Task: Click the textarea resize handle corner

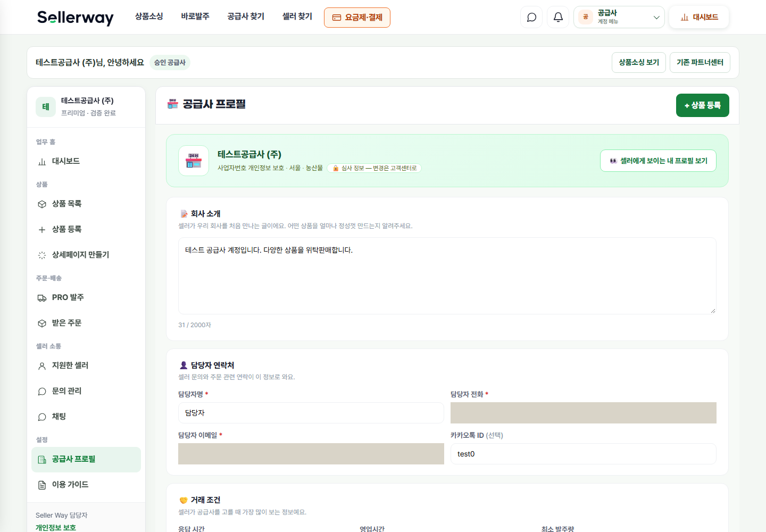Action: coord(713,311)
